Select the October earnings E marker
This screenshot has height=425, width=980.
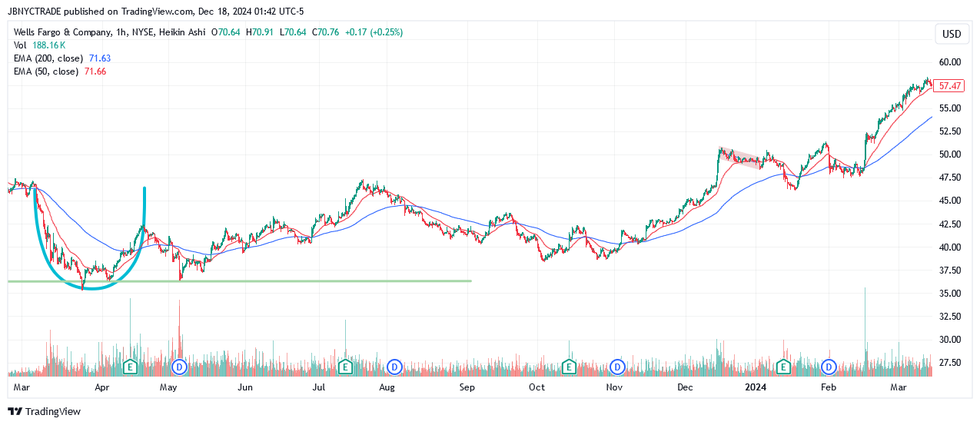(569, 366)
